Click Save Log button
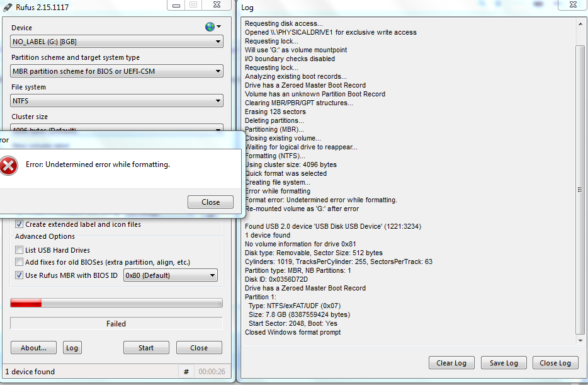Image resolution: width=588 pixels, height=385 pixels. [504, 363]
